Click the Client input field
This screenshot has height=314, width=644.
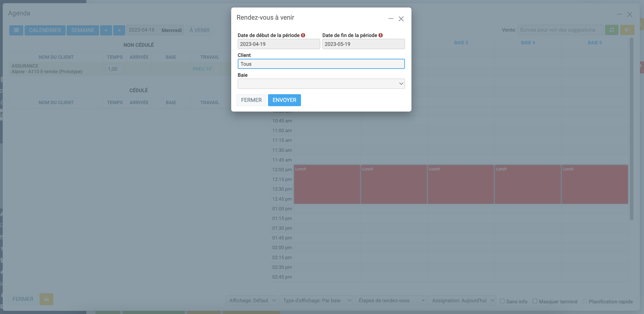click(321, 64)
